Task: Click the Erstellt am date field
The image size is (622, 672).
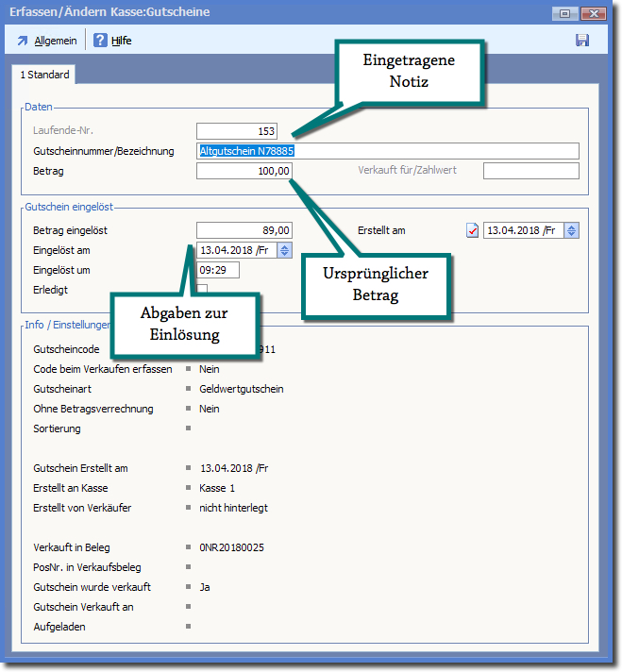Action: click(x=523, y=230)
